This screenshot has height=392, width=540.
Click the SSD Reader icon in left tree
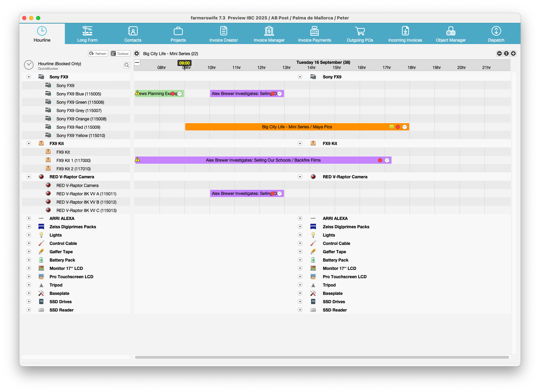pos(41,310)
